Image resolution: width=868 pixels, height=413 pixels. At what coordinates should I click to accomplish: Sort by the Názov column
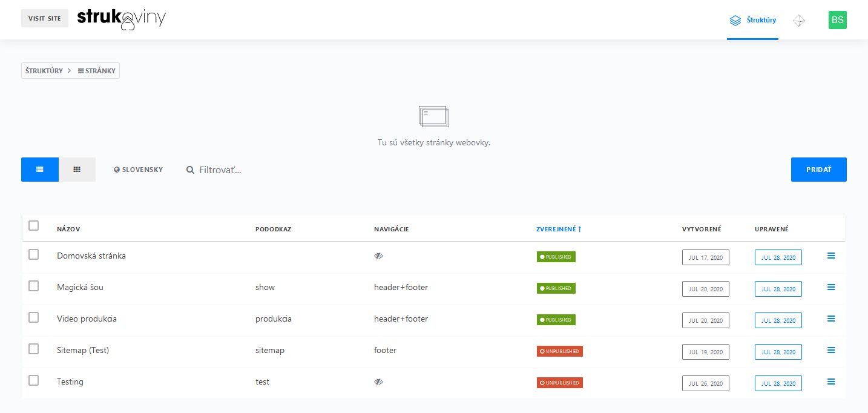click(x=68, y=229)
